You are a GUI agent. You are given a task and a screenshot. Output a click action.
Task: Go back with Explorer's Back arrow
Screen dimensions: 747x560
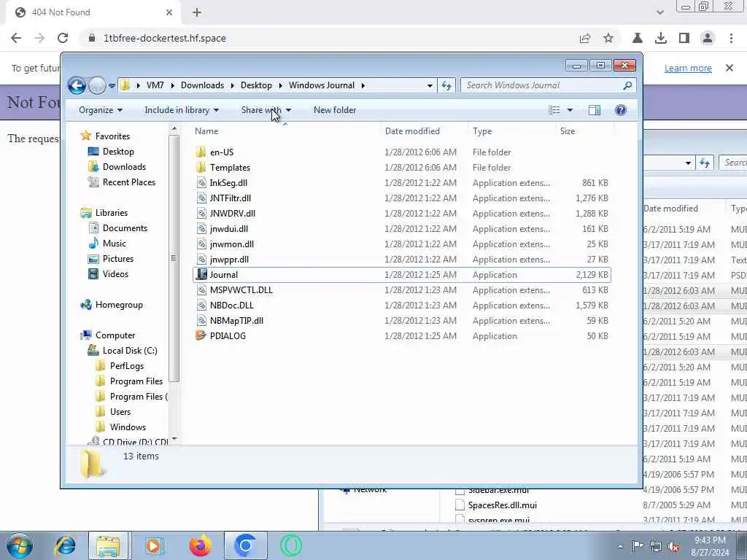(x=77, y=85)
